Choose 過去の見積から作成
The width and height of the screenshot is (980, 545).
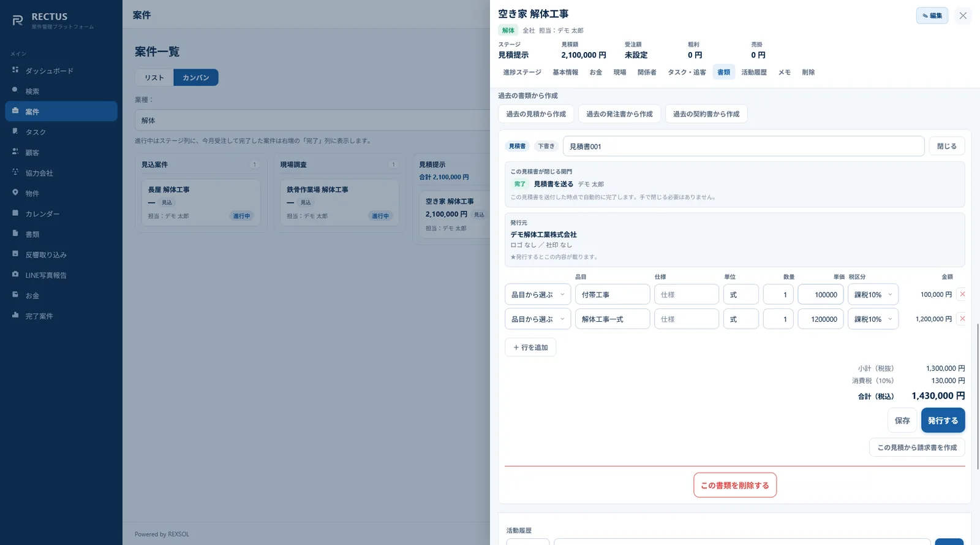[x=536, y=114]
